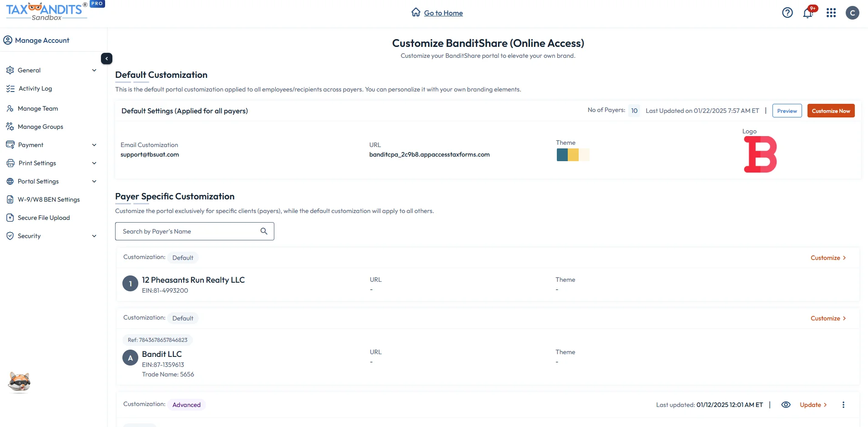Viewport: 868px width, 427px height.
Task: Focus the Search by Payer's Name field
Action: click(195, 231)
